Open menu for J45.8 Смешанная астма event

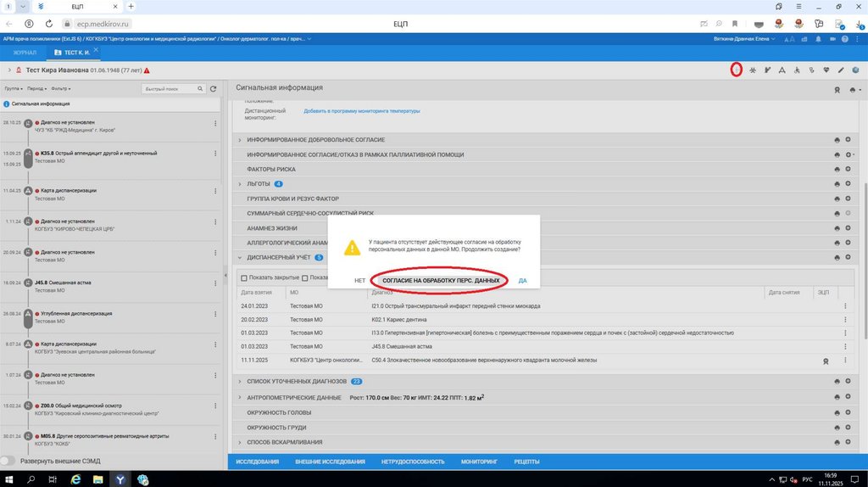[215, 283]
